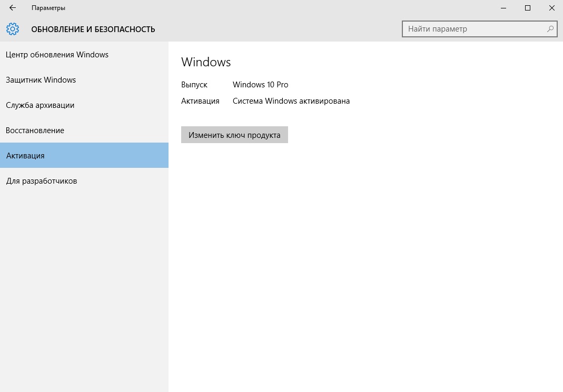
Task: Open Защитник Windows section
Action: pos(84,79)
